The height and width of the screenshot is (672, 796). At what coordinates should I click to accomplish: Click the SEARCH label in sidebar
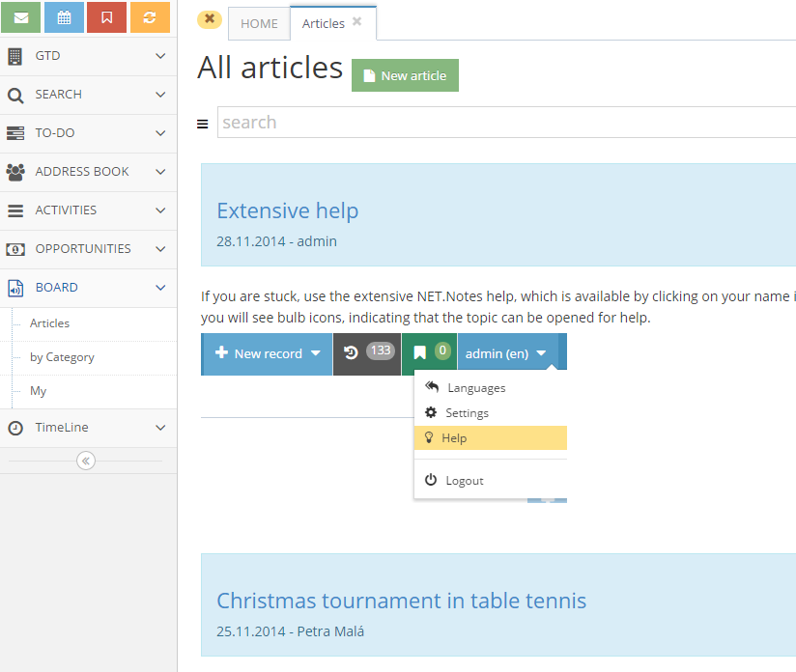pyautogui.click(x=58, y=95)
